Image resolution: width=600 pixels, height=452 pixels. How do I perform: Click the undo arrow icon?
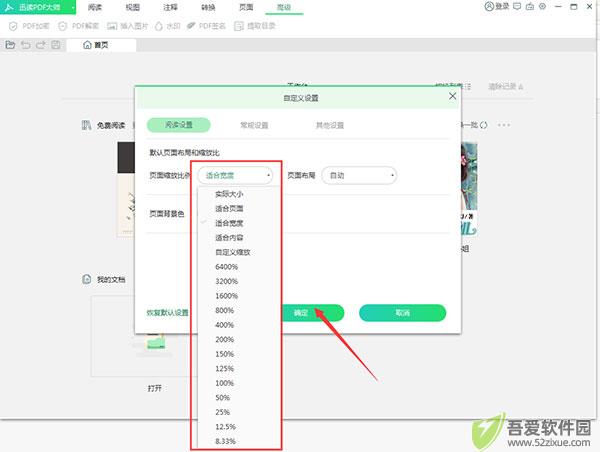26,45
